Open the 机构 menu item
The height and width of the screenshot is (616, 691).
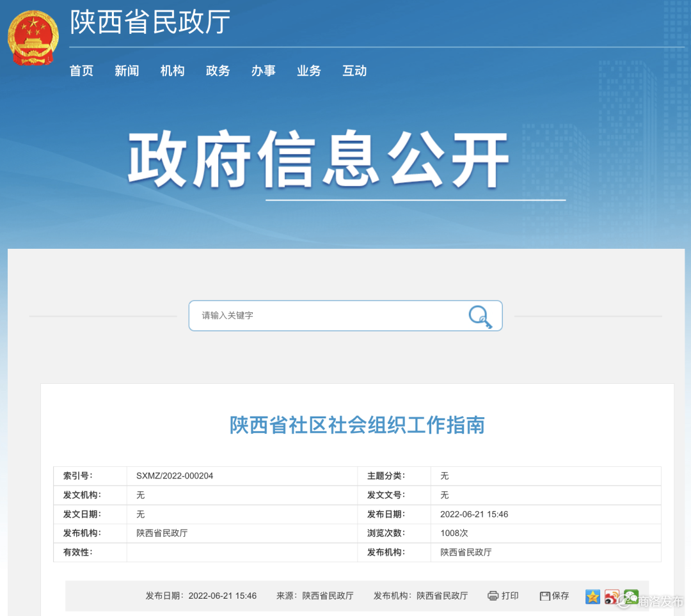pyautogui.click(x=172, y=70)
